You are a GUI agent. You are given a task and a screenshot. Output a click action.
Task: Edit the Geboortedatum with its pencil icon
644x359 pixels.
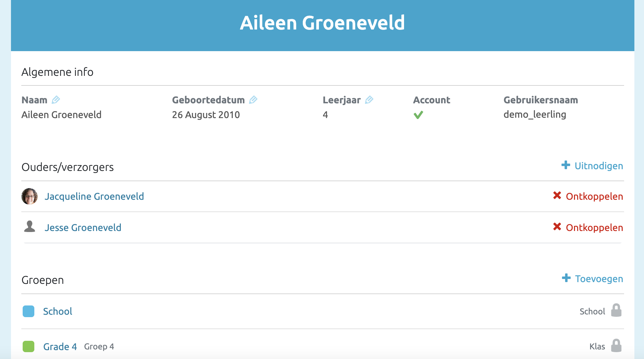tap(253, 100)
